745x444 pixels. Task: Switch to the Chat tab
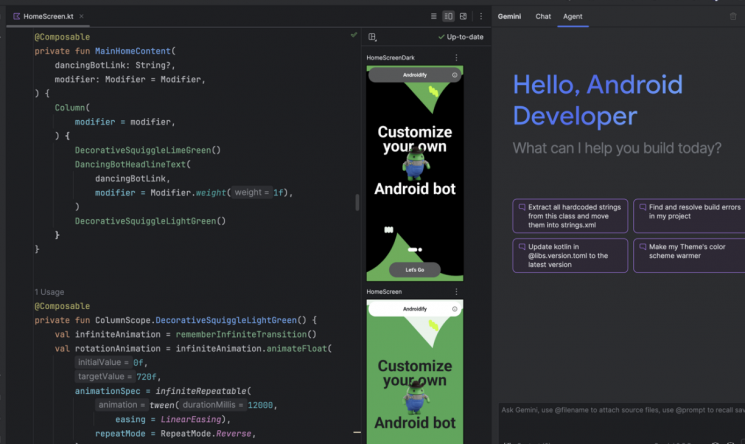tap(543, 16)
